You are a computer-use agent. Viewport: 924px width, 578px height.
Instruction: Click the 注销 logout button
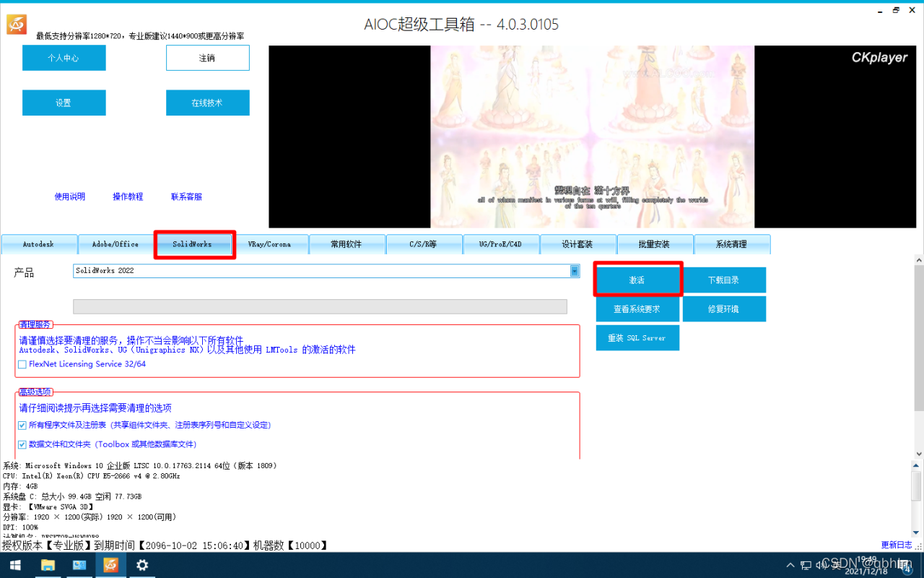click(x=208, y=58)
